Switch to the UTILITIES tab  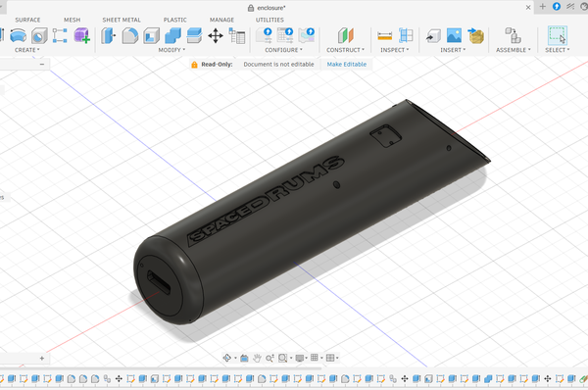click(269, 20)
